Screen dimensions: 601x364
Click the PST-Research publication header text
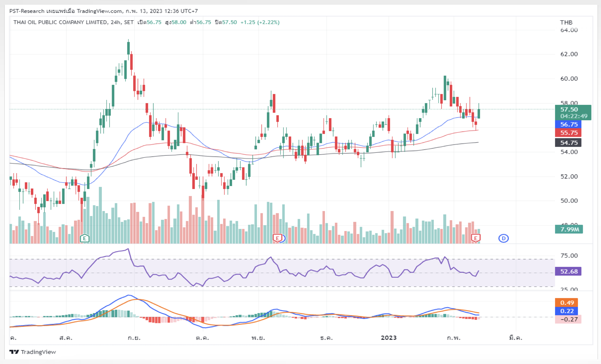click(104, 11)
